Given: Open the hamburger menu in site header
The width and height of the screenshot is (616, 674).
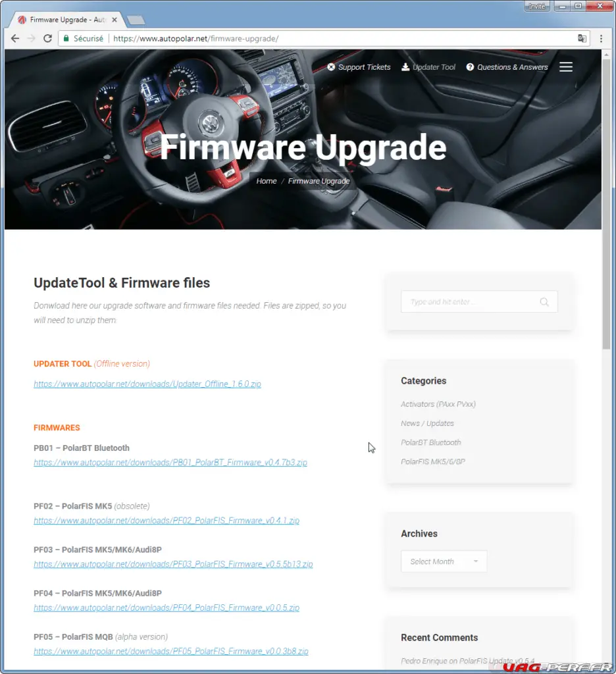Looking at the screenshot, I should [566, 67].
